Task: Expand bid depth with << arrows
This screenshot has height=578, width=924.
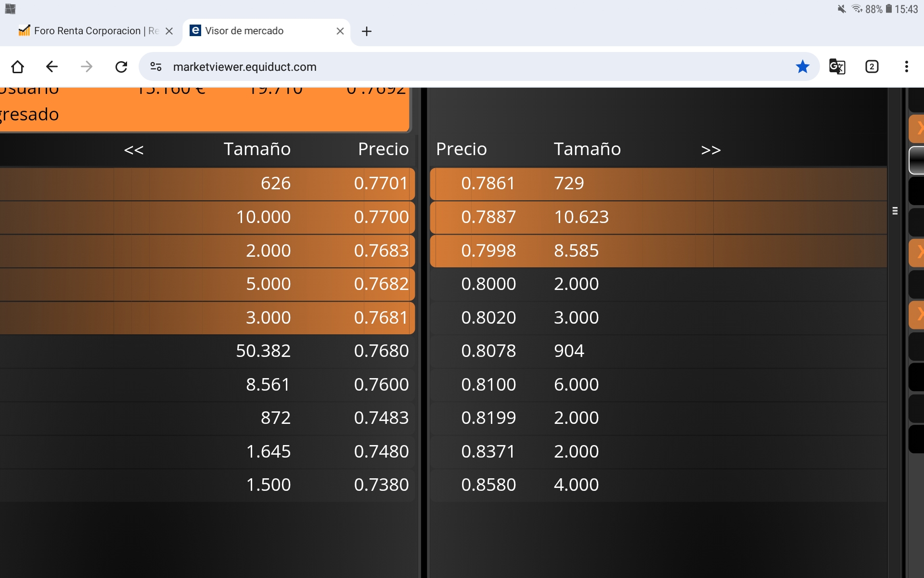Action: pos(134,150)
